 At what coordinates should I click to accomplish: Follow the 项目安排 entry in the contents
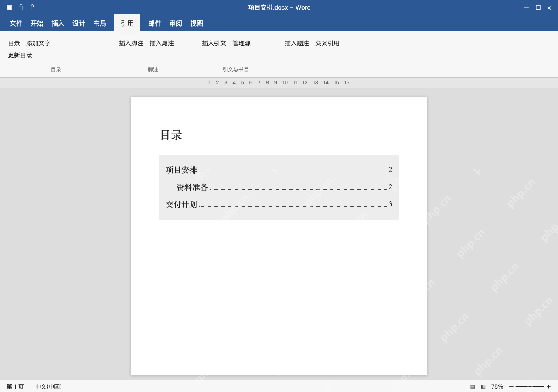[279, 170]
